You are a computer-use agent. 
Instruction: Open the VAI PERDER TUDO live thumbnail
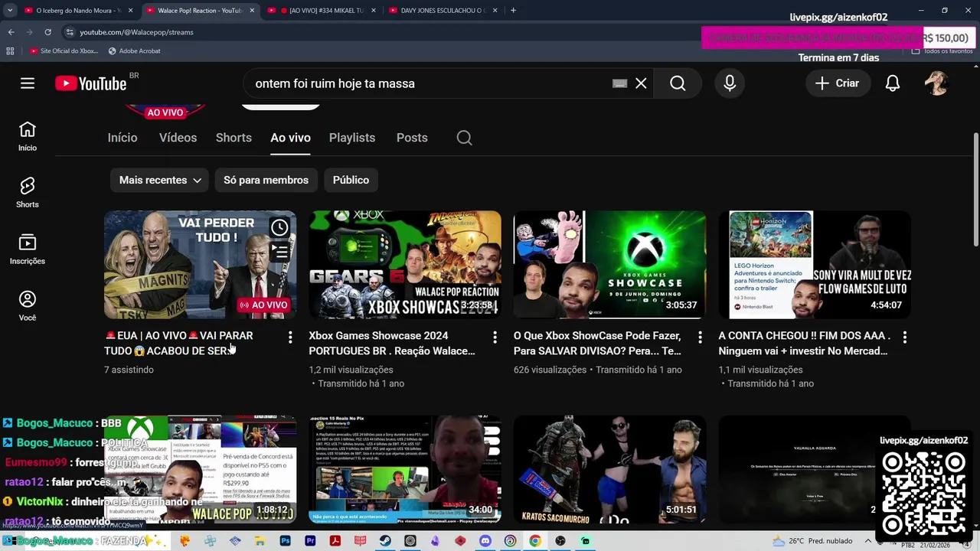pos(200,265)
